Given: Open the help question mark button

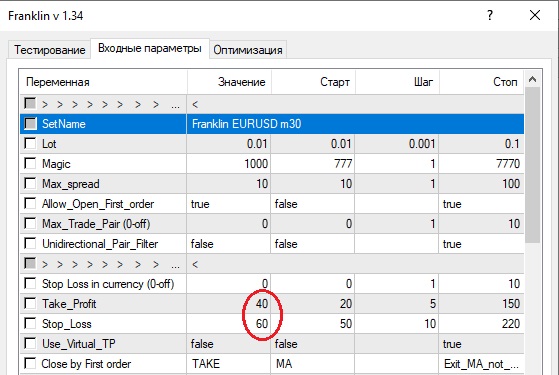Looking at the screenshot, I should [490, 15].
